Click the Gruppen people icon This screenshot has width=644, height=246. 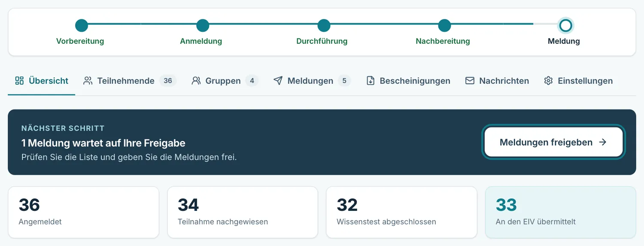click(x=196, y=81)
